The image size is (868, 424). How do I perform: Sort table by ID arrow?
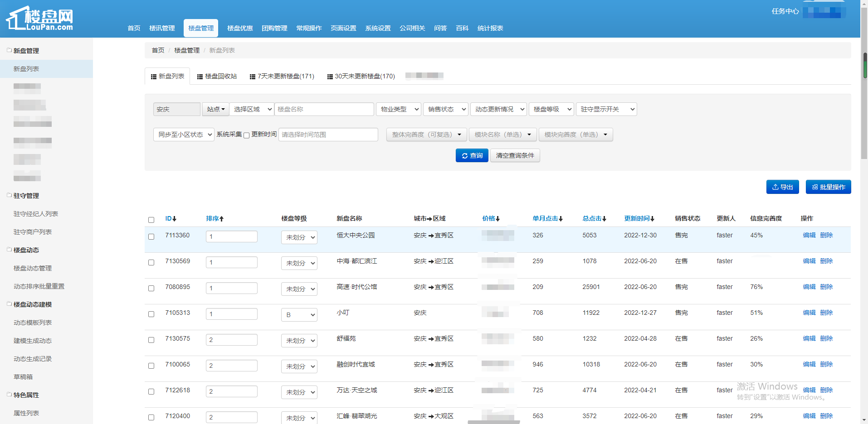tap(174, 219)
